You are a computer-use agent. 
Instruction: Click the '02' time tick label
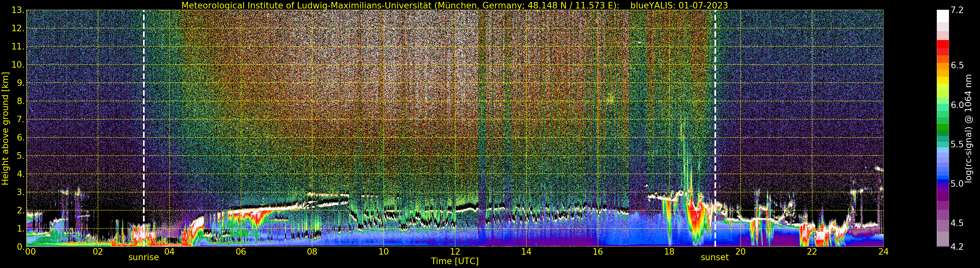(98, 252)
